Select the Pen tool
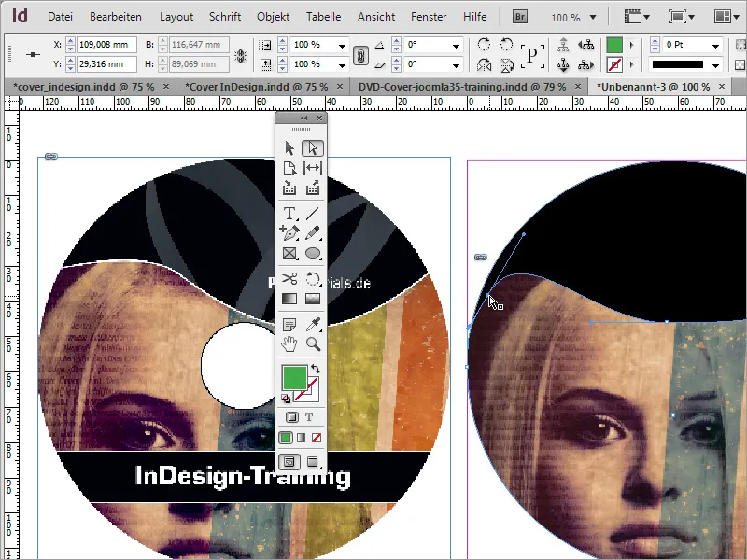Screen dimensions: 747x560 (x=289, y=232)
